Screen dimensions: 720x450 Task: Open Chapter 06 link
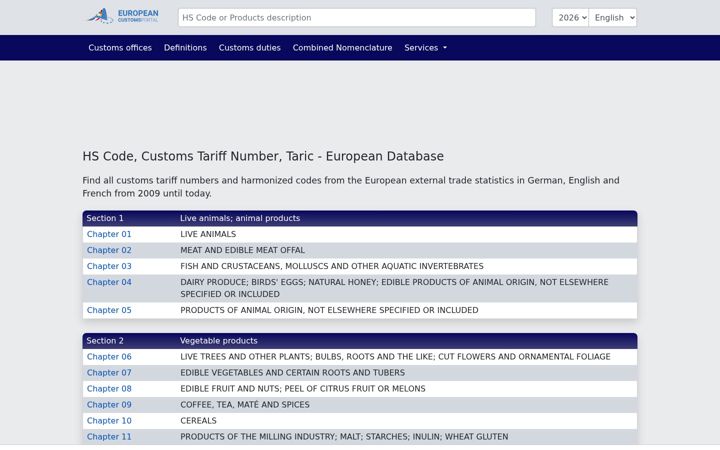[109, 357]
